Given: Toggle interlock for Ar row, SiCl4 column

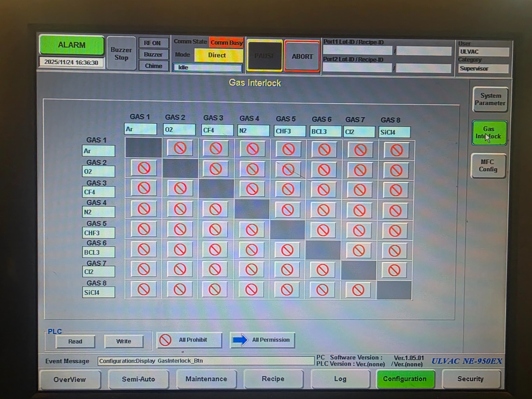Looking at the screenshot, I should click(396, 150).
